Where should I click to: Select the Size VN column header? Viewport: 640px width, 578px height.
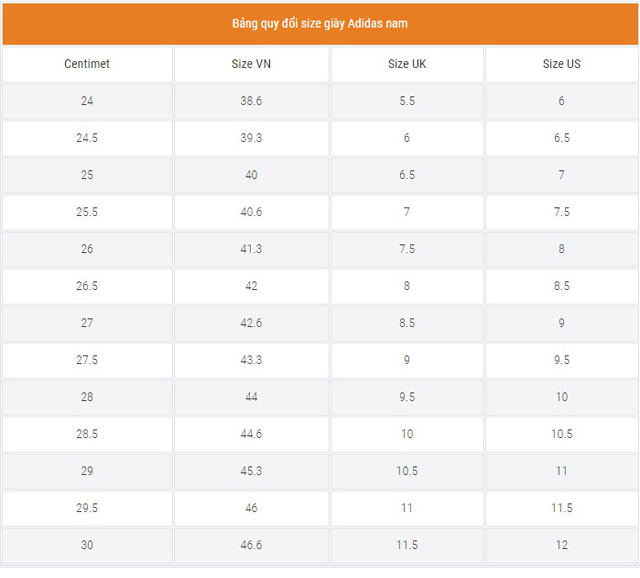251,64
